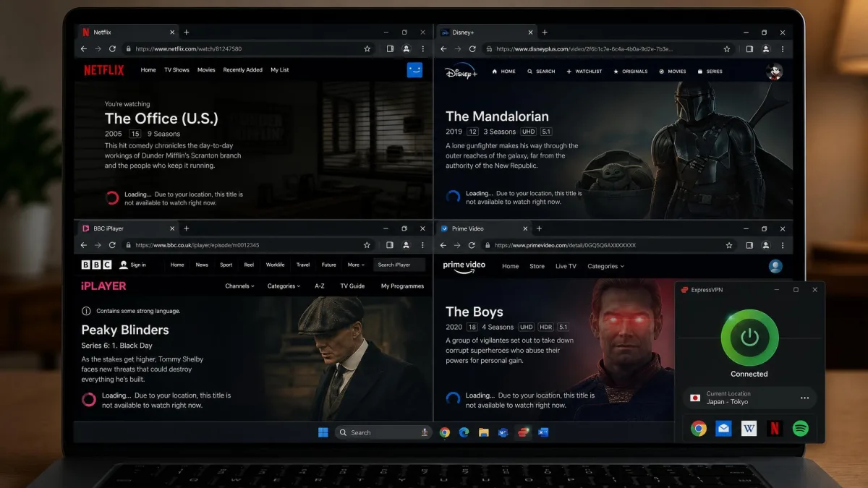The height and width of the screenshot is (488, 868).
Task: Go to Store on Prime Video
Action: [x=537, y=266]
